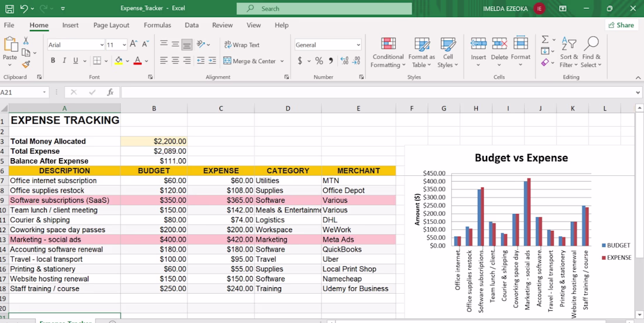
Task: Open Customize Quick Access Toolbar dropdown
Action: tap(63, 8)
